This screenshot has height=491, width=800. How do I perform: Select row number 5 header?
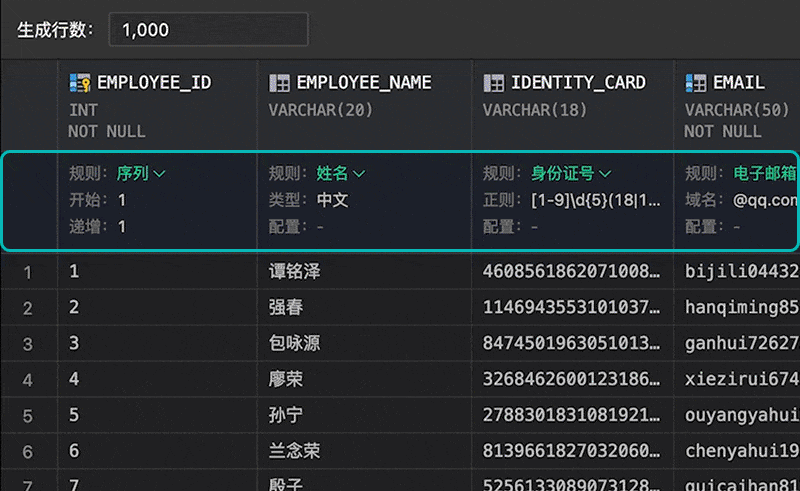(x=29, y=415)
